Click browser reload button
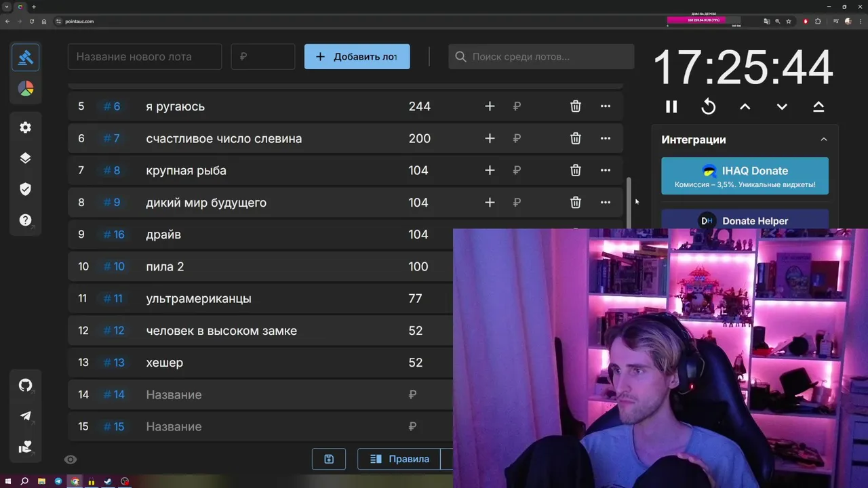This screenshot has width=868, height=488. click(32, 21)
